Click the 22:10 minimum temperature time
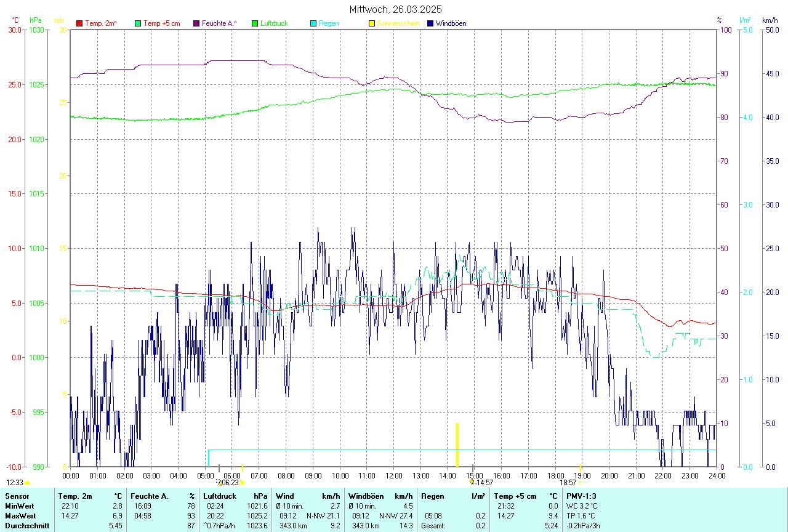Screen dimensions: 788x532 tap(70, 506)
